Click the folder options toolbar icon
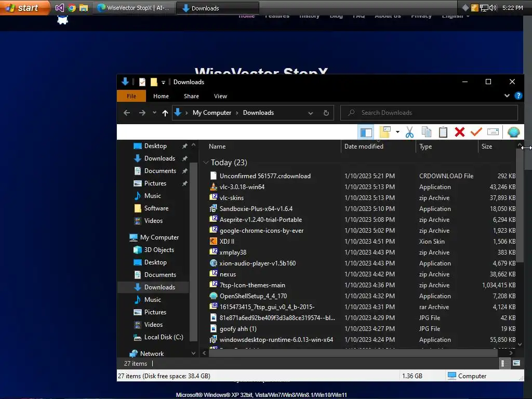The height and width of the screenshot is (399, 532). click(385, 132)
